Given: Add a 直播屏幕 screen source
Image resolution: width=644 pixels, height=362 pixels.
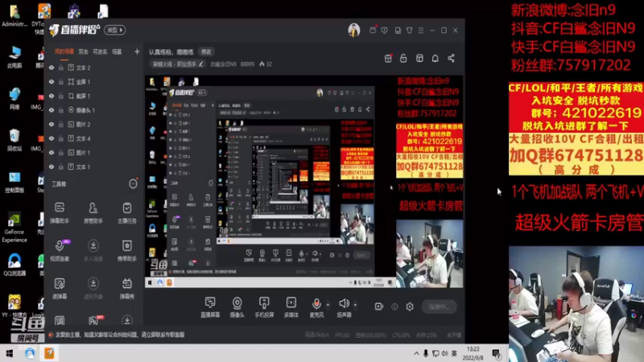Looking at the screenshot, I should pyautogui.click(x=210, y=307).
